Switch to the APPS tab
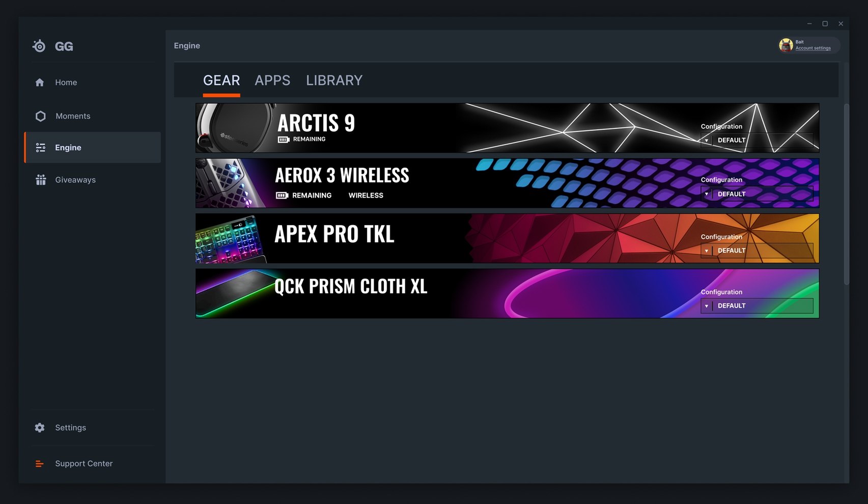Screen dimensions: 868x504 [x=272, y=80]
